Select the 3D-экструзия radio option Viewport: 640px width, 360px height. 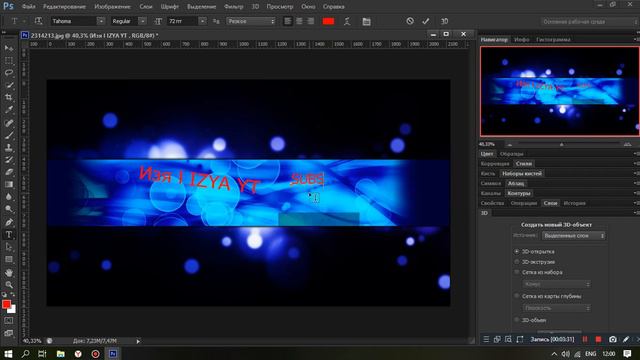pyautogui.click(x=517, y=262)
